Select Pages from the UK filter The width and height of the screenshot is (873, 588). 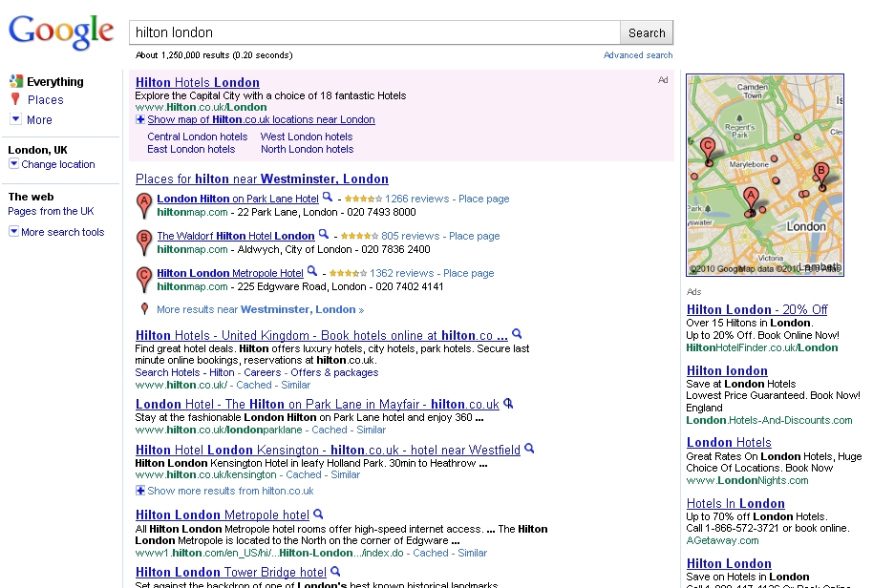coord(51,211)
